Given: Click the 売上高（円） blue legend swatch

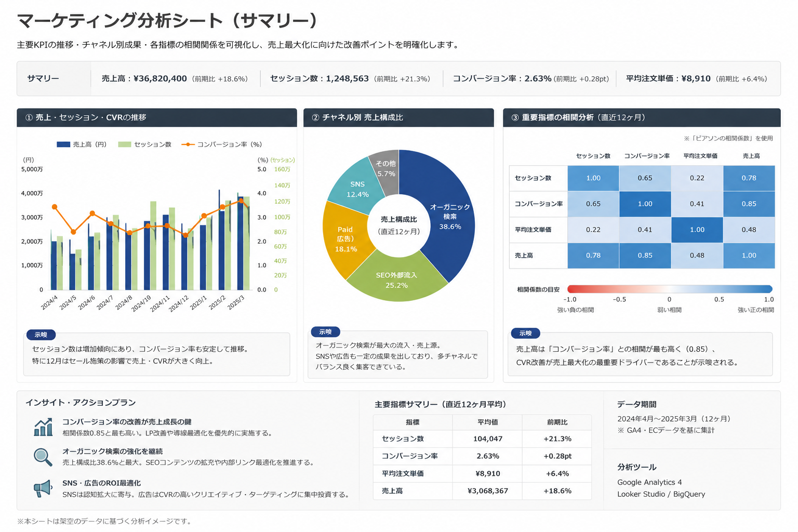Looking at the screenshot, I should (x=63, y=144).
